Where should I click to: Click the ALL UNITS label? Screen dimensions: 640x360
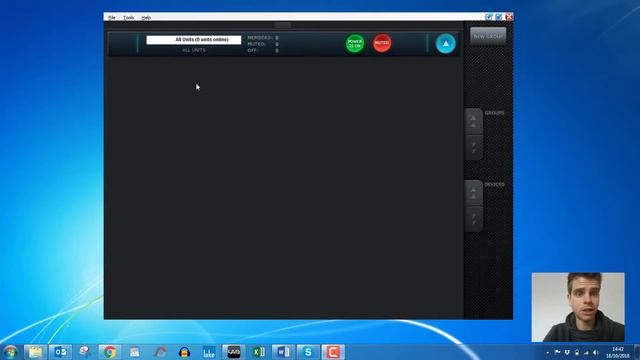pos(193,50)
